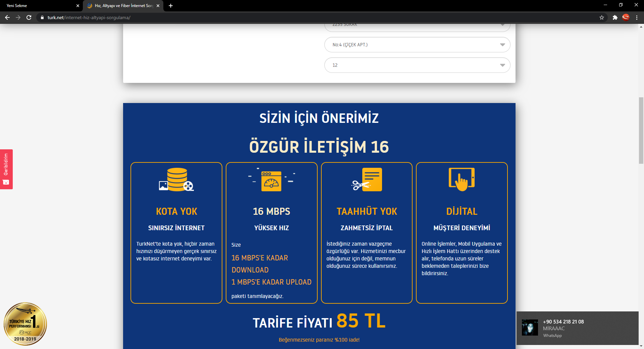Select the Hız, Altyapı ve Fiber tab

[123, 6]
